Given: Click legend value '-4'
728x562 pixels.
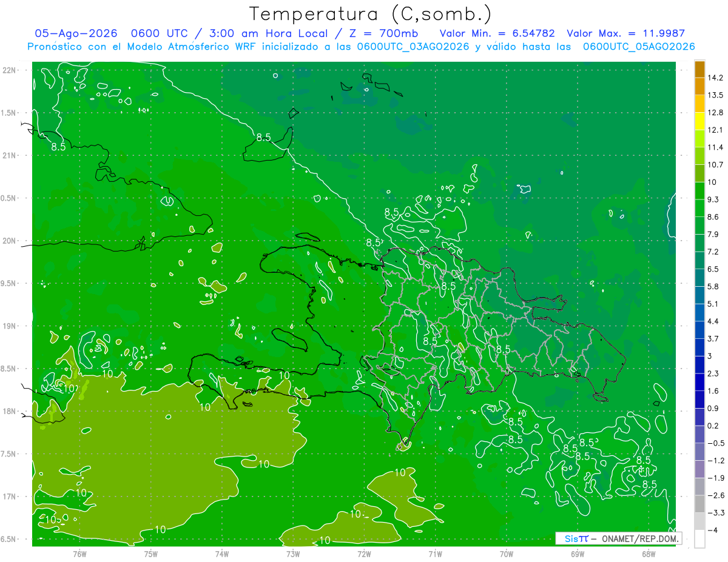Looking at the screenshot, I should [712, 530].
